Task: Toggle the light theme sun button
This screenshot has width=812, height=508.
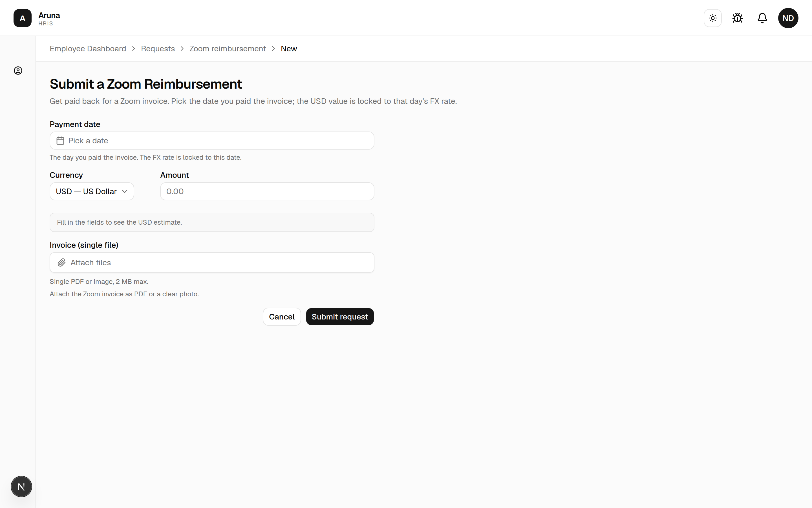Action: (713, 18)
